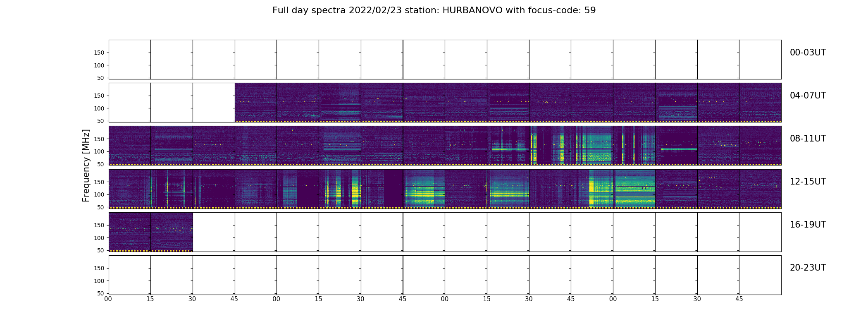Select the 50 tick of the 04-07UT row
Screen dimensions: 868x331
(x=101, y=121)
